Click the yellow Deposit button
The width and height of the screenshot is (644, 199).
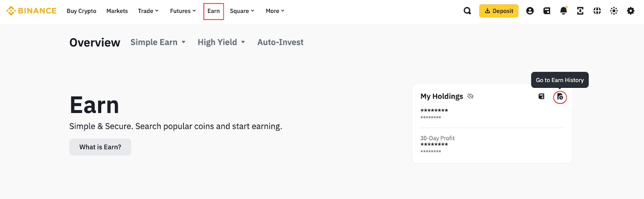pyautogui.click(x=499, y=11)
